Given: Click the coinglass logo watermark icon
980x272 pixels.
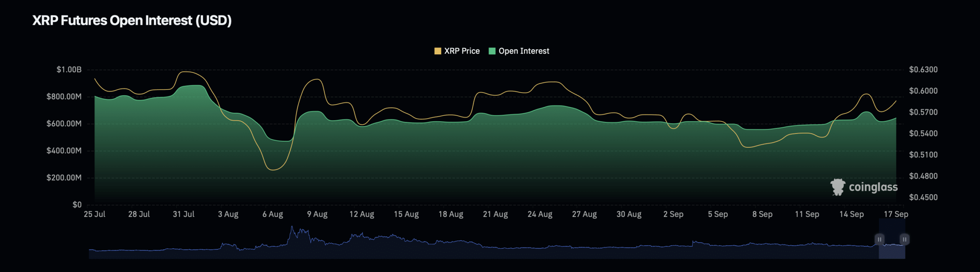Looking at the screenshot, I should tap(837, 187).
